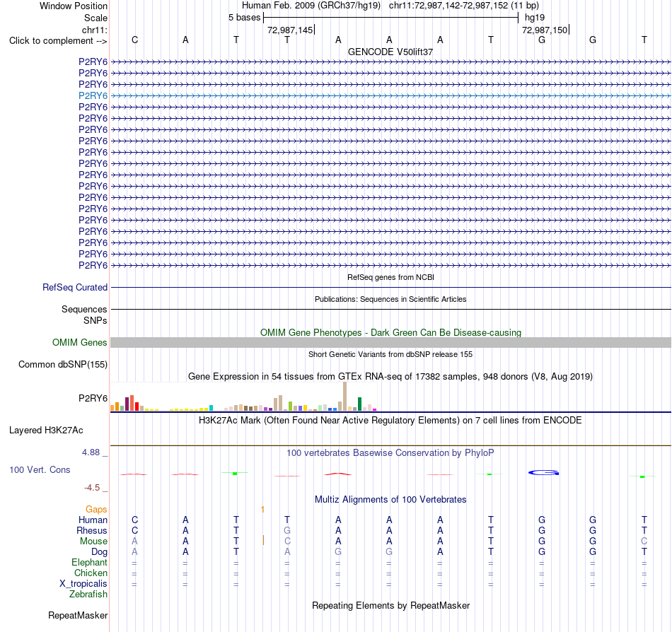Viewport: 672px width, 632px height.
Task: Click the RepeatMasker side label
Action: pos(78,615)
